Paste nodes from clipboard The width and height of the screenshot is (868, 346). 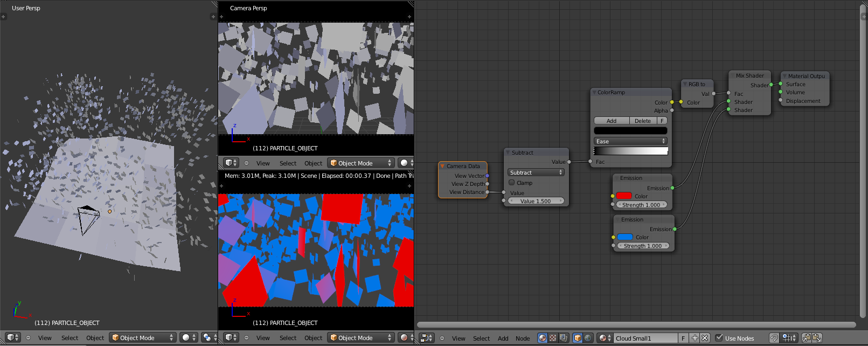tap(817, 338)
